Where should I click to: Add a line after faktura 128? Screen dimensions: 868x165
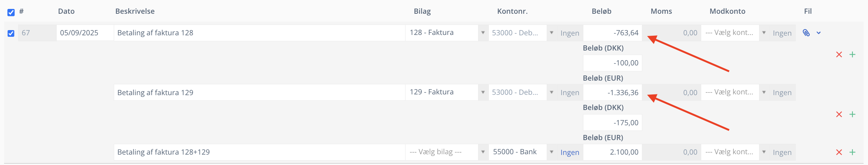[852, 55]
